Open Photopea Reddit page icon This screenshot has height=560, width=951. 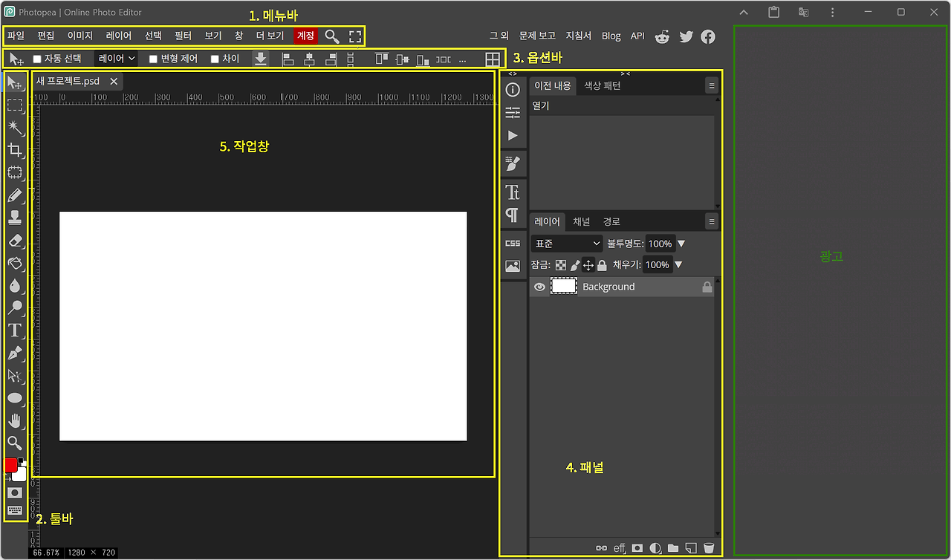662,36
